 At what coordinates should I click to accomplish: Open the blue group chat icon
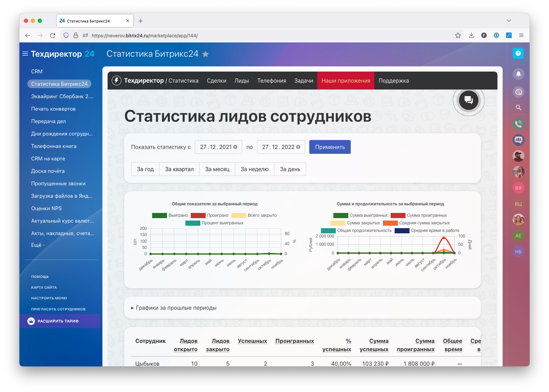click(518, 140)
